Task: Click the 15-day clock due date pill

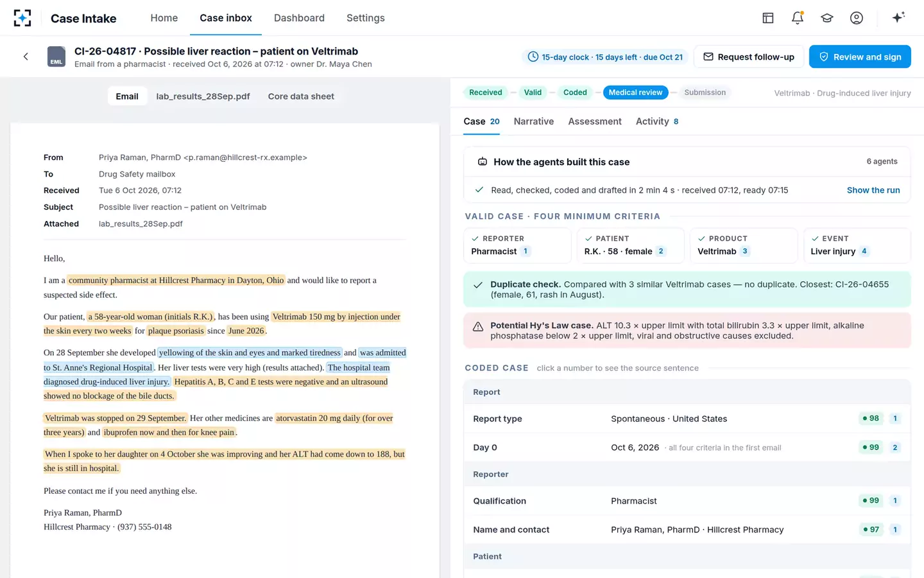Action: pos(605,57)
